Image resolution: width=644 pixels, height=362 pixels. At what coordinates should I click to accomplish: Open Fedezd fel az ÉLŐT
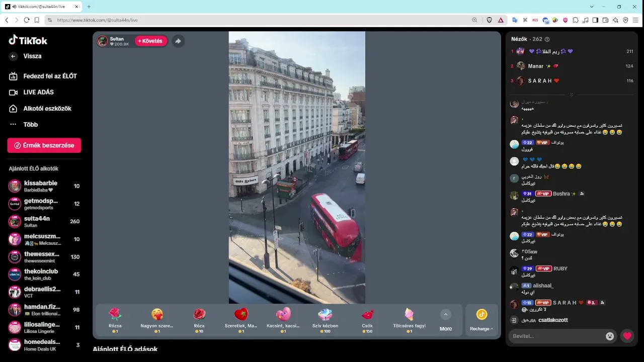[x=43, y=76]
